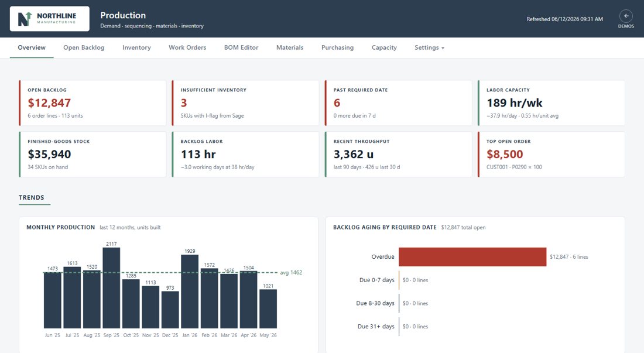Click the Production page title
The height and width of the screenshot is (353, 644).
pyautogui.click(x=123, y=15)
